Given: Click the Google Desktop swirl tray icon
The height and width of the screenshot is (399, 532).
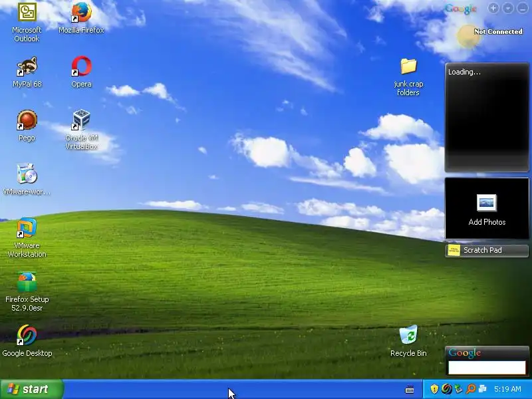Looking at the screenshot, I should (446, 389).
